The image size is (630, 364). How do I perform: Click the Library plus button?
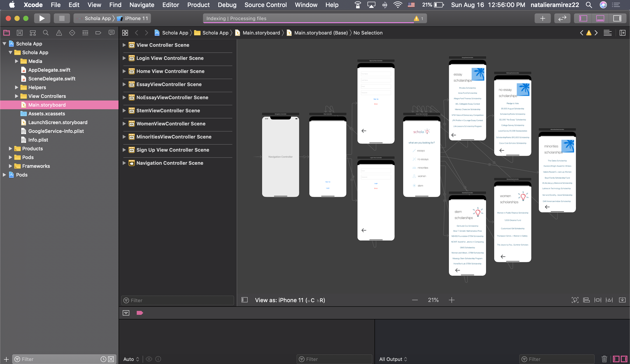point(542,18)
